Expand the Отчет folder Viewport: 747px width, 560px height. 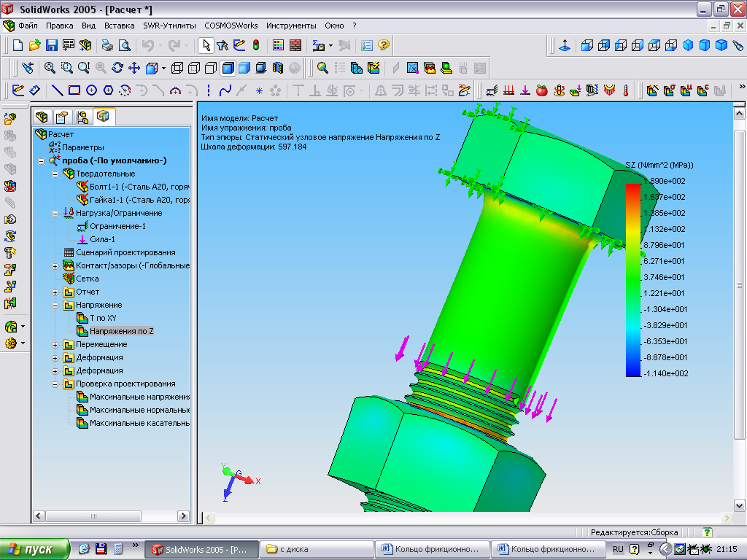coord(55,292)
